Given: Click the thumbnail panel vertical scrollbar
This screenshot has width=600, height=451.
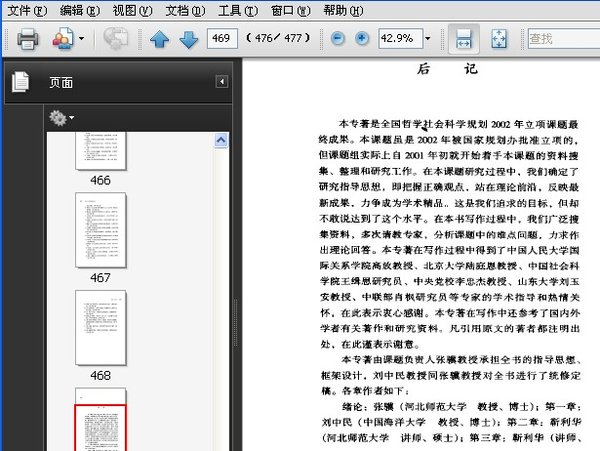Looking at the screenshot, I should coord(223,290).
